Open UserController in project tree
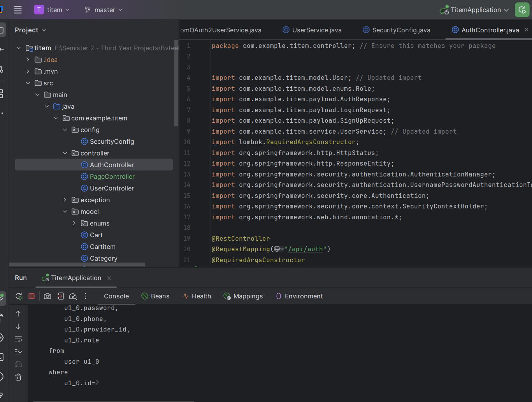 tap(107, 188)
